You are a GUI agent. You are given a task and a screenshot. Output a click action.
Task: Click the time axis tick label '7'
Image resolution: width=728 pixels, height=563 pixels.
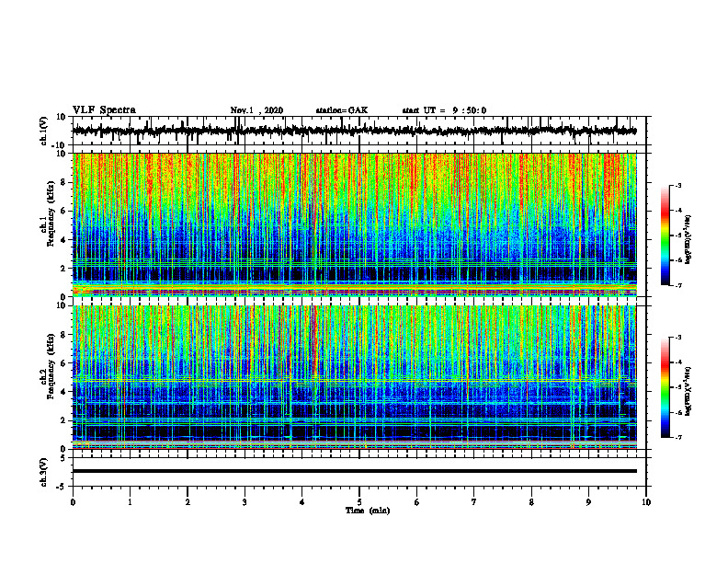point(474,502)
